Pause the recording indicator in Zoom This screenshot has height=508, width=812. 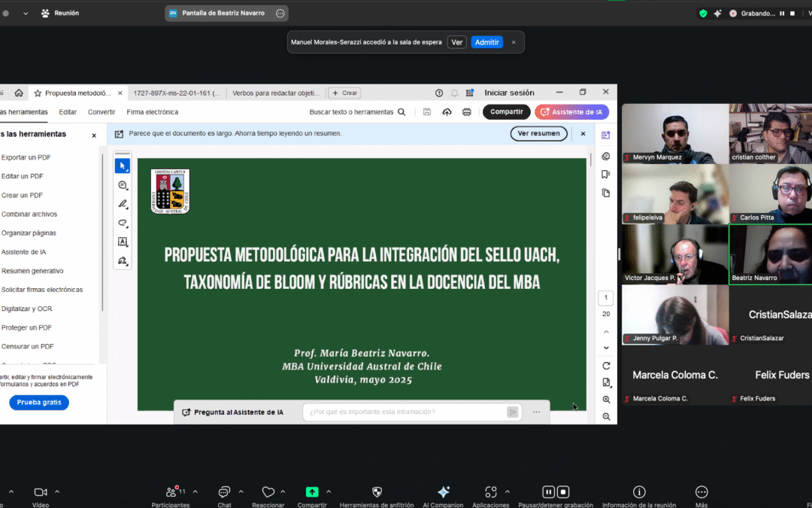(781, 13)
